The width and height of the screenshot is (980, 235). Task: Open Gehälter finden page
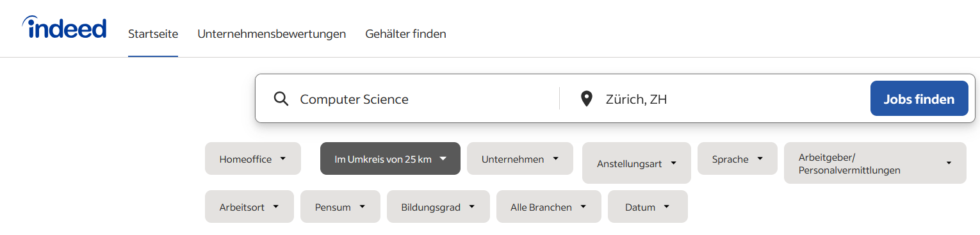coord(405,34)
